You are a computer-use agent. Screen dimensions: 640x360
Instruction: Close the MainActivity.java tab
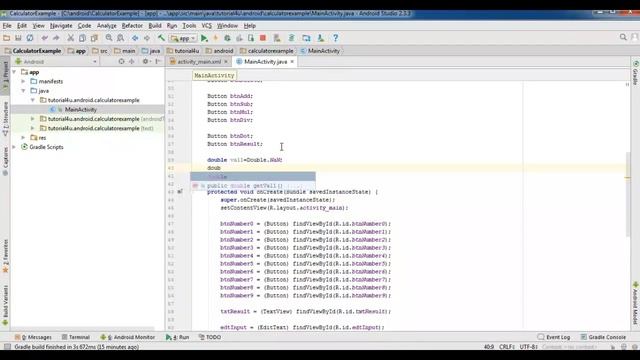coord(292,62)
